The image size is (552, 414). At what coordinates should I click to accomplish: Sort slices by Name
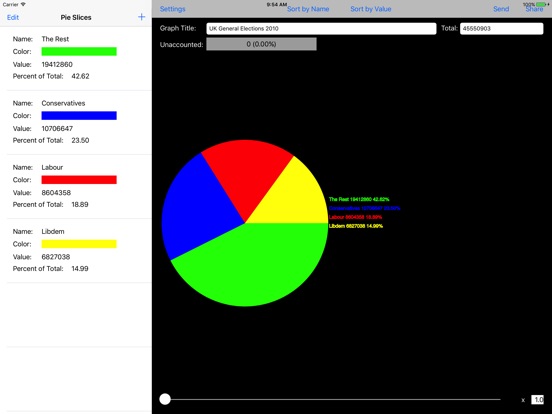pos(308,9)
